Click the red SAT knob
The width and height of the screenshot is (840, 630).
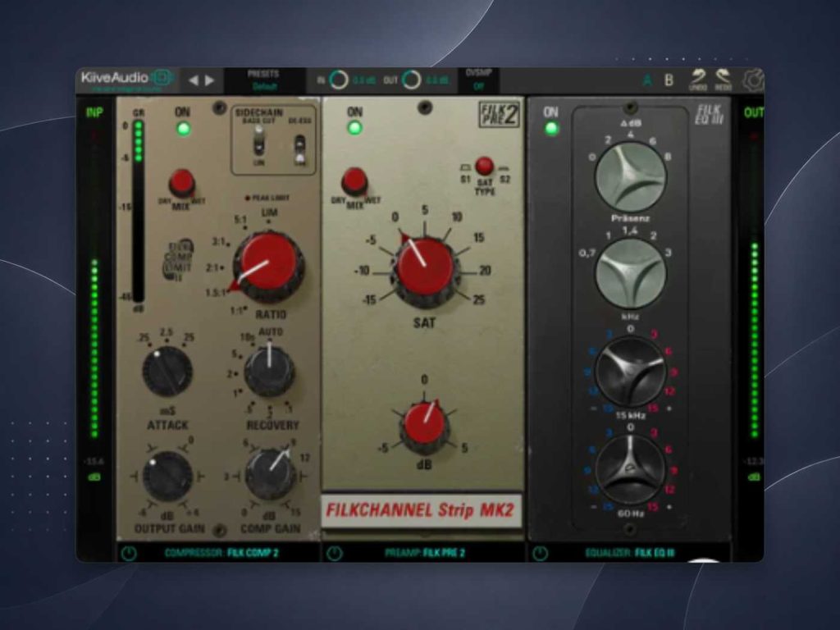click(426, 270)
